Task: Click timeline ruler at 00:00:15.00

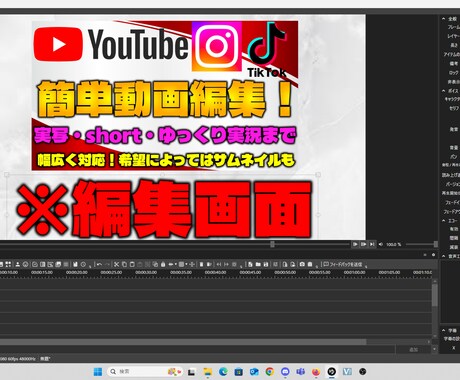Action: (42, 272)
